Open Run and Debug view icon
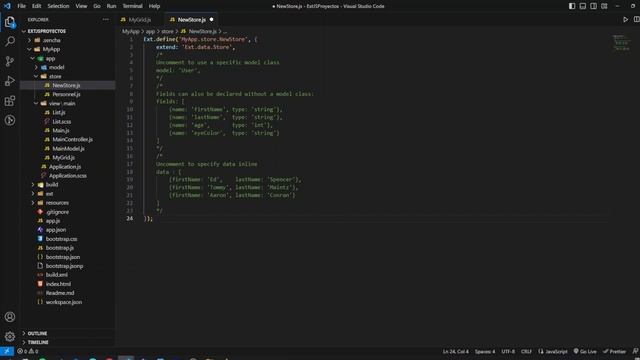This screenshot has height=360, width=640. coord(10,81)
